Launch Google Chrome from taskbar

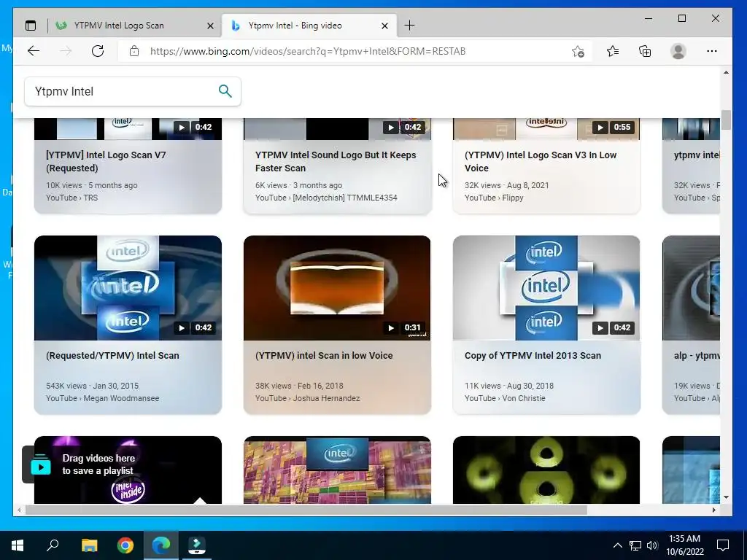click(x=125, y=545)
